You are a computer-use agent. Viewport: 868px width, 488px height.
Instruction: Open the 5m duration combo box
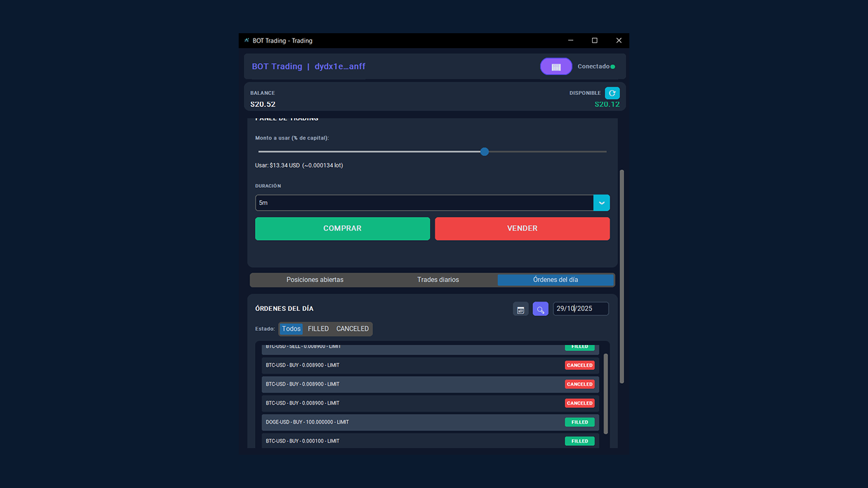click(424, 203)
